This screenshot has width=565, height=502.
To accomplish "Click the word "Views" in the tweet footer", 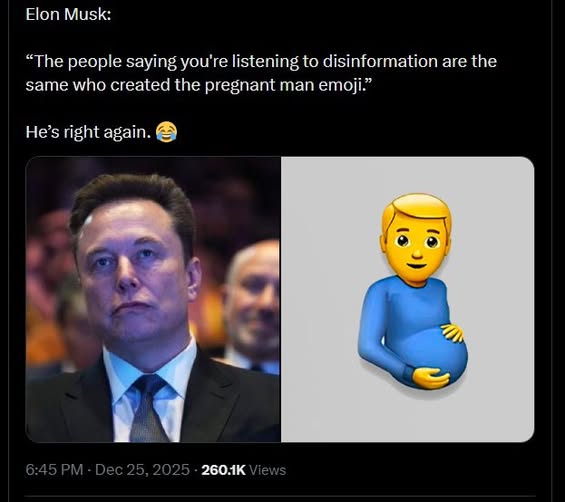I will [267, 470].
